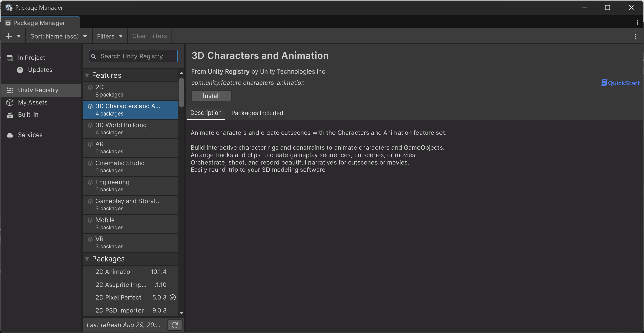Select the Engineering feature name

[x=112, y=182]
